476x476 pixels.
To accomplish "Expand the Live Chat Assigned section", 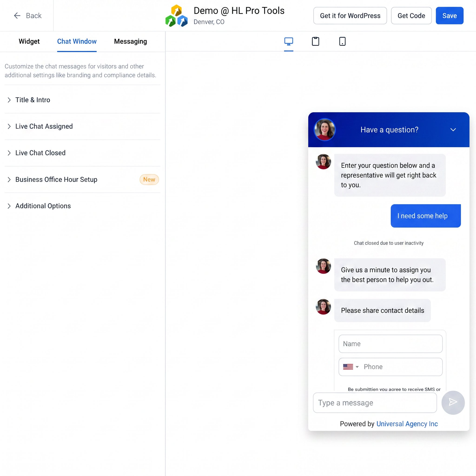I will 82,126.
